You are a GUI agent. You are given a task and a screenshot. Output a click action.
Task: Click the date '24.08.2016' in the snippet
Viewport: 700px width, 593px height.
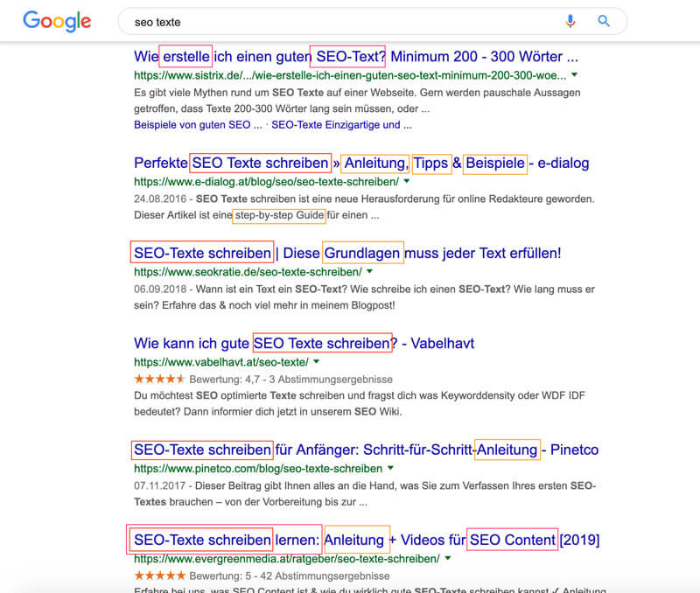click(x=160, y=199)
